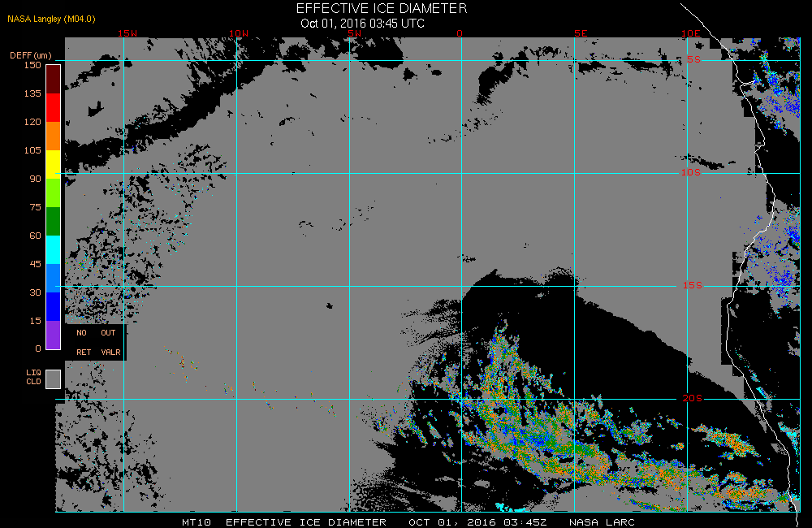Click the OCT 01, 2016 03:45Z caption text
This screenshot has width=812, height=528.
(x=477, y=522)
